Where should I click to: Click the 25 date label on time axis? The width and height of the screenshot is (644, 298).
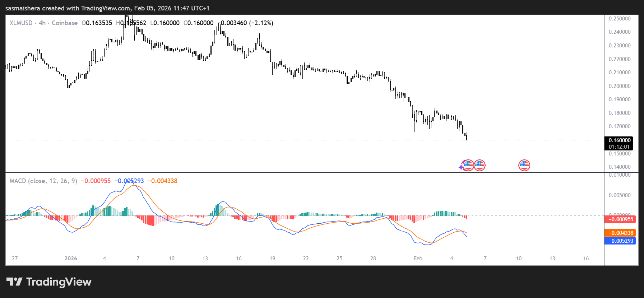(339, 259)
